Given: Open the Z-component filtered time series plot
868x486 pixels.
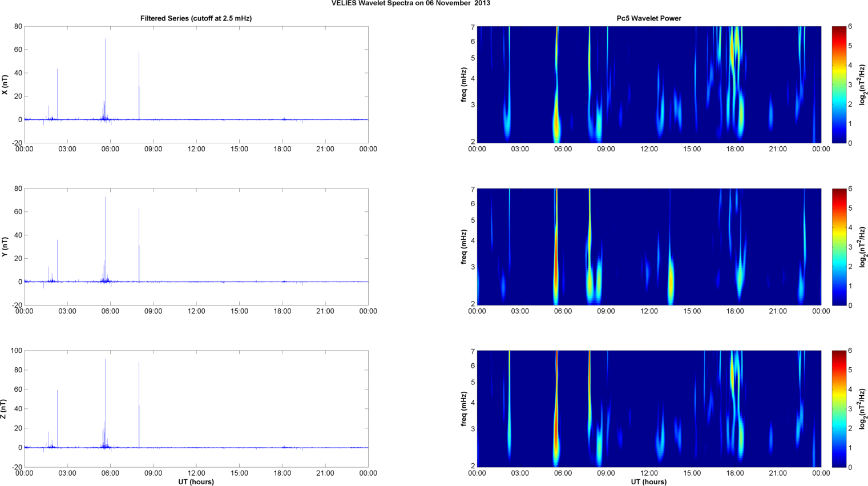Looking at the screenshot, I should pyautogui.click(x=196, y=409).
